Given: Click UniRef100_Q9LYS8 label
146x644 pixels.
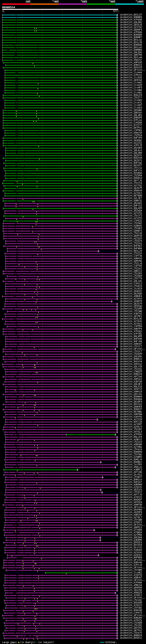Looking at the screenshot, I should (131, 366).
